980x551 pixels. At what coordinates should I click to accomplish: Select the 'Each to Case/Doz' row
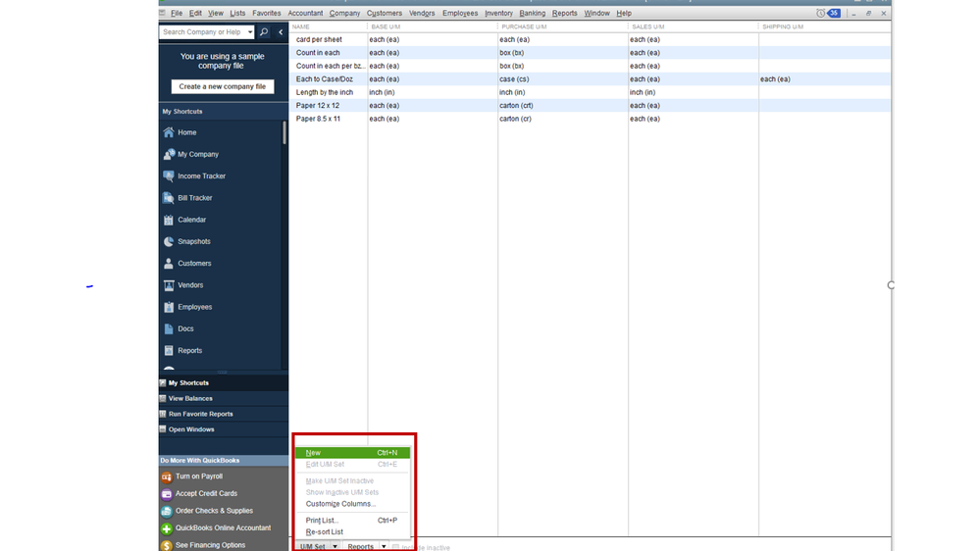(x=591, y=79)
